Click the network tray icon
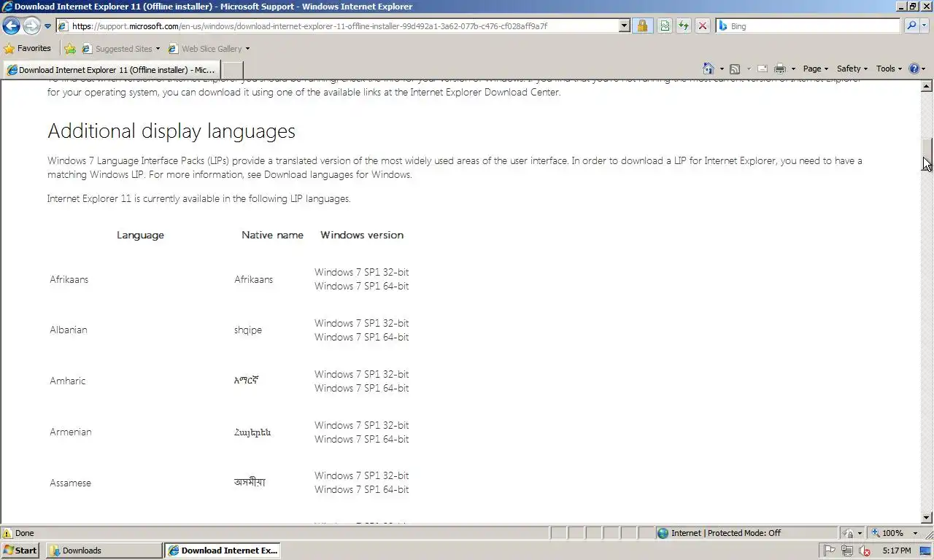 pos(847,551)
